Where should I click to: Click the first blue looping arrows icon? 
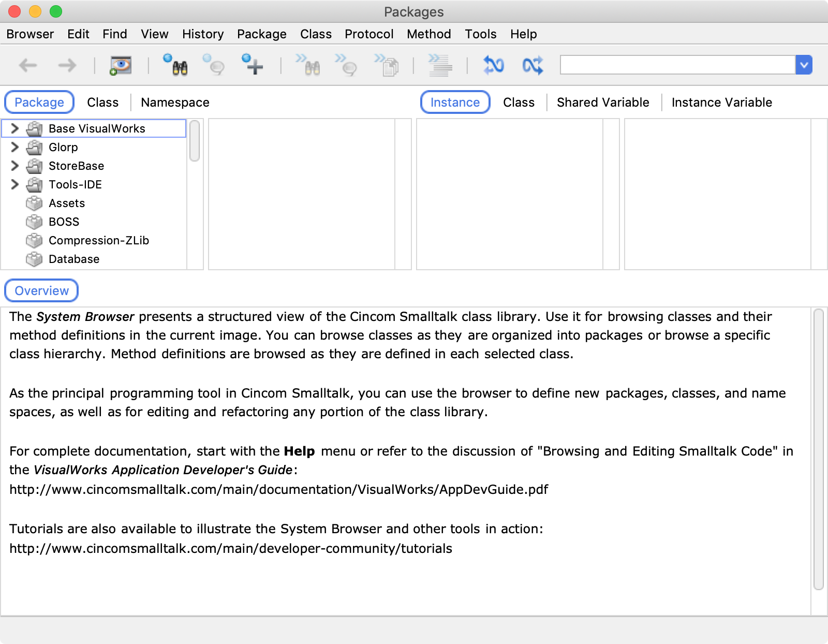click(x=493, y=65)
